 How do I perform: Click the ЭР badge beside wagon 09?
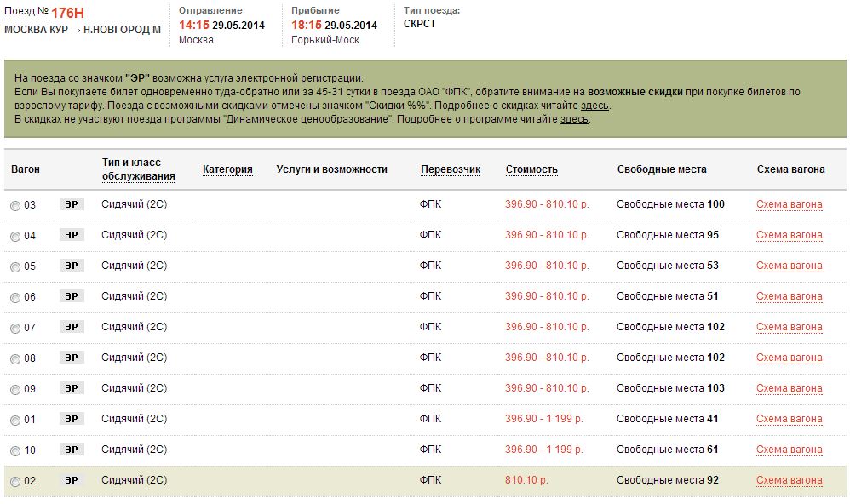[x=72, y=388]
